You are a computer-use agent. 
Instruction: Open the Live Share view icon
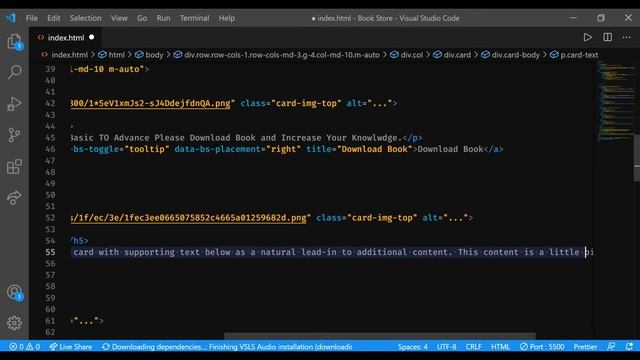tap(14, 198)
